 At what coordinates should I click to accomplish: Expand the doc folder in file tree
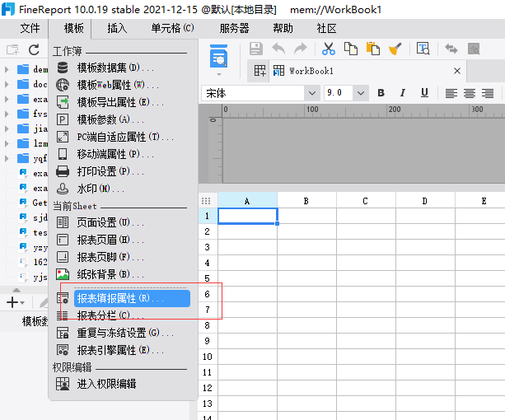[7, 84]
